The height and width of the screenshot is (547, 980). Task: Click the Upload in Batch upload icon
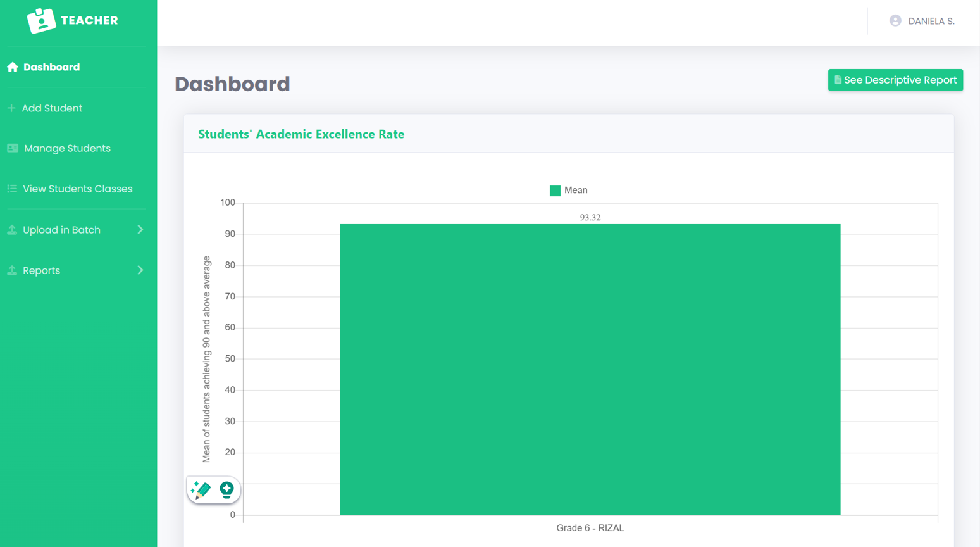pos(12,230)
